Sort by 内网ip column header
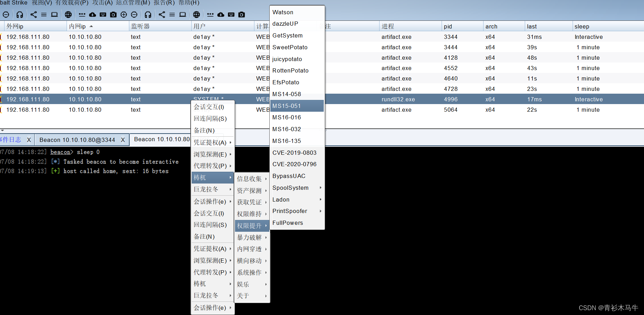 coord(97,26)
